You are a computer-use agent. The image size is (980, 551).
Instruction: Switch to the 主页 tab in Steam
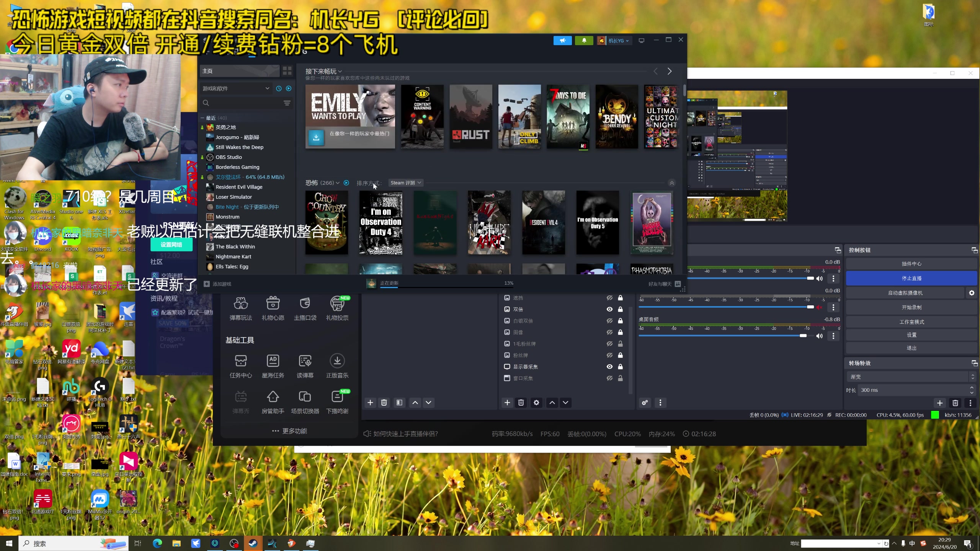click(207, 71)
